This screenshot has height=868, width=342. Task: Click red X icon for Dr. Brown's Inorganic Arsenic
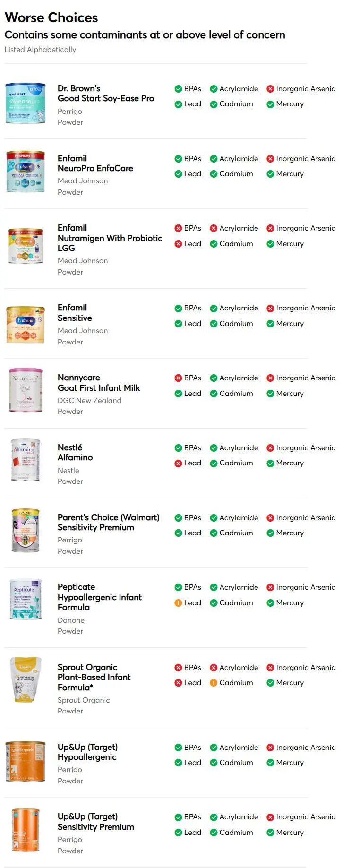click(270, 89)
